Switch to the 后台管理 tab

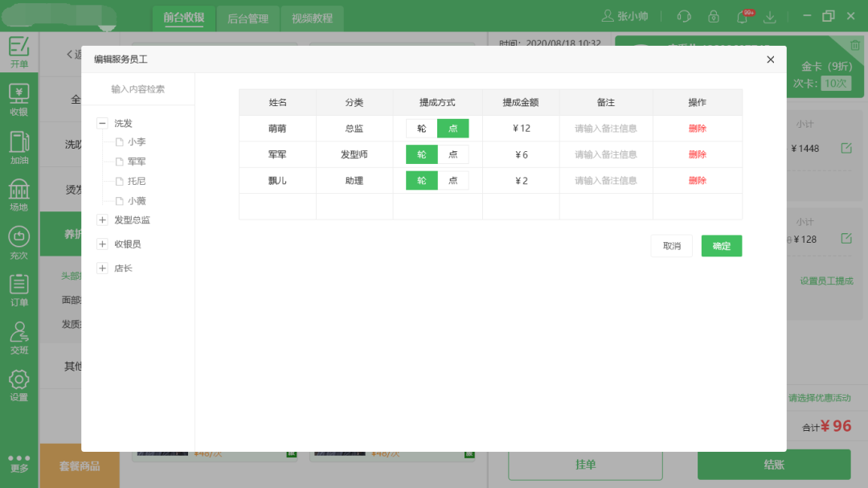coord(248,18)
